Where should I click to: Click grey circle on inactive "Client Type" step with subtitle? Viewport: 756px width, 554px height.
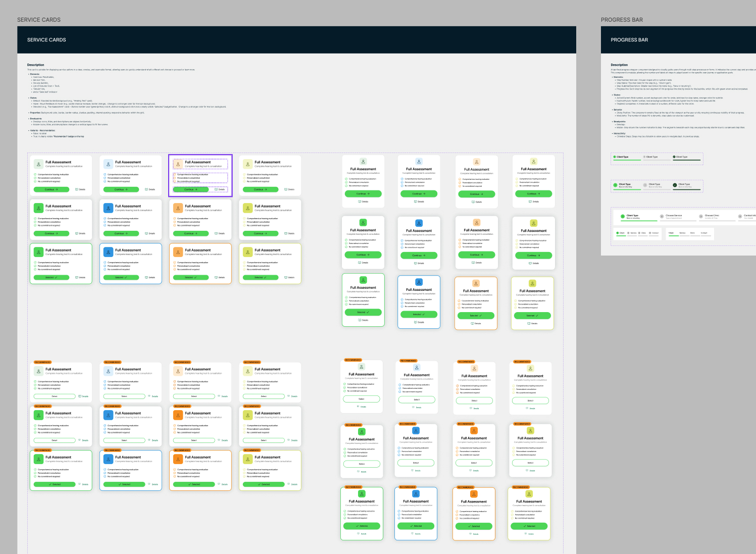[x=645, y=185]
